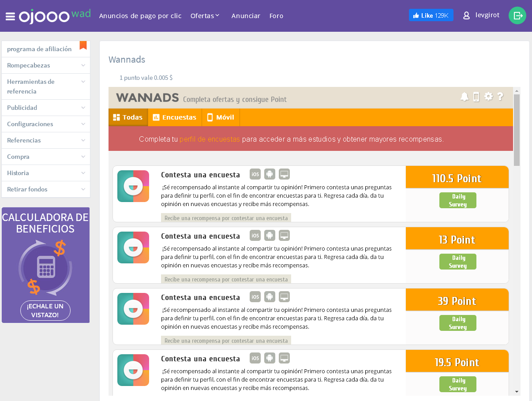Expand the Retirar fondos sidebar section
532x401 pixels.
(46, 189)
